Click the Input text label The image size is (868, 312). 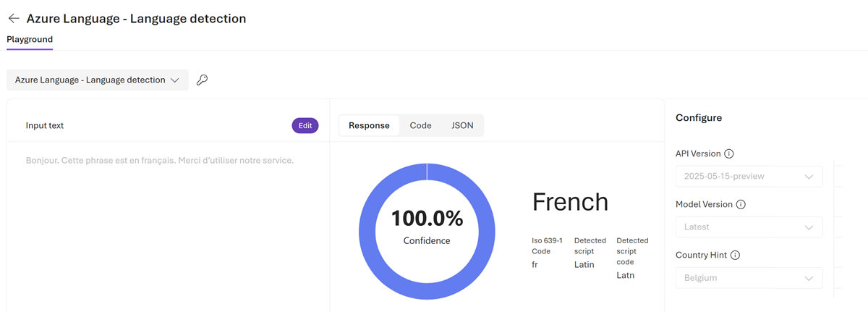coord(45,125)
